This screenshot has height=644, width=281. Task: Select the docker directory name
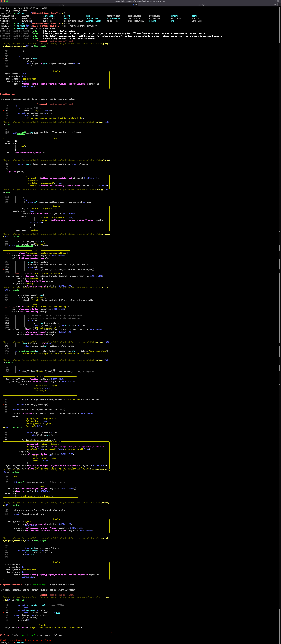(67, 18)
